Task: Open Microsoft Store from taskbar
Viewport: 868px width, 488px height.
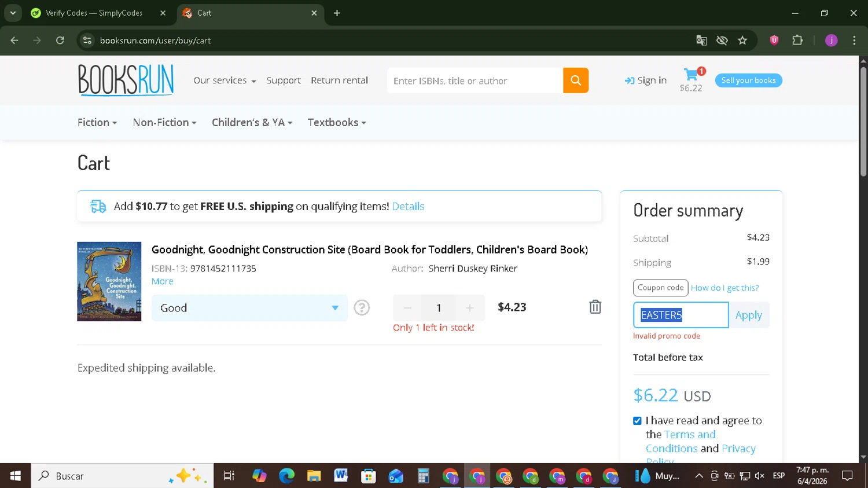Action: [x=368, y=476]
